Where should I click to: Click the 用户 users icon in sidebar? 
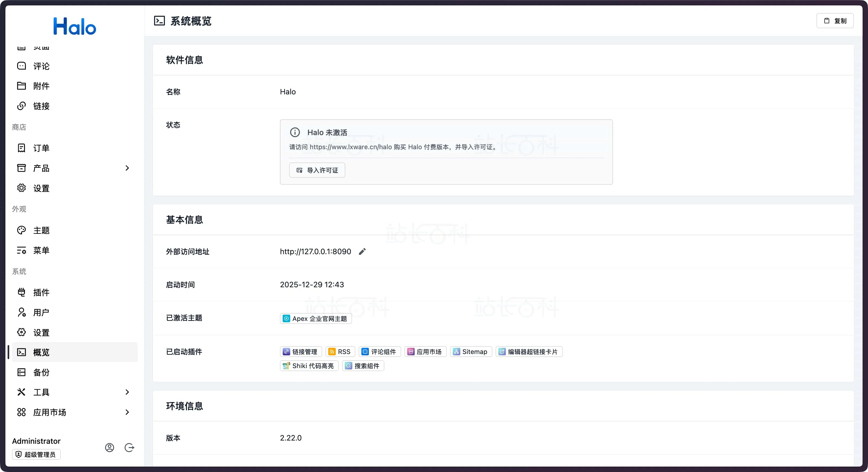pos(21,312)
